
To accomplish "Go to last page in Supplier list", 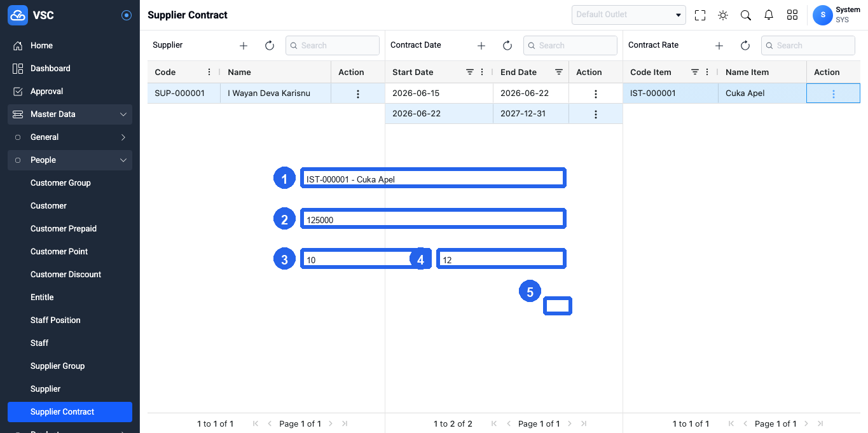I will (x=345, y=423).
